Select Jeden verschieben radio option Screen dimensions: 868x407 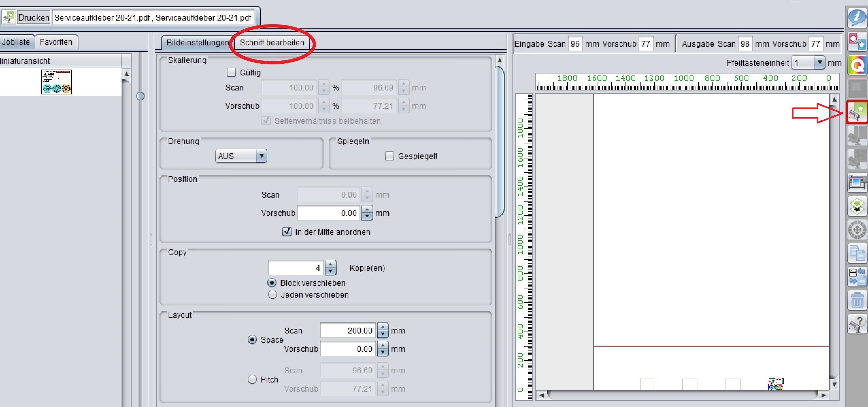[x=272, y=295]
